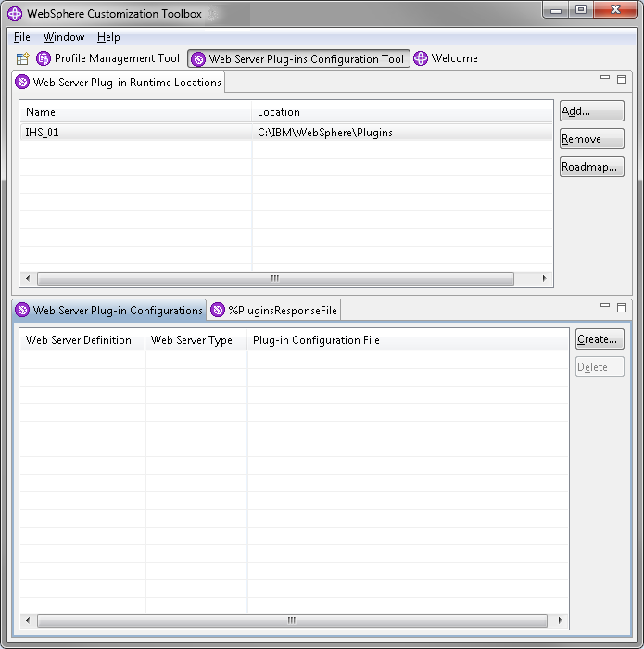
Task: Click configurations table scrollbar left arrow
Action: tap(28, 620)
